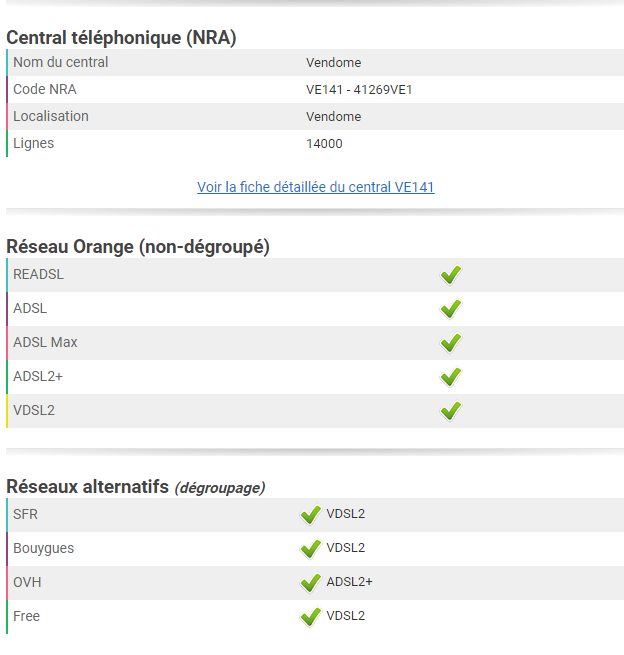Click the Free VDSL2 checkmark icon

click(x=311, y=617)
